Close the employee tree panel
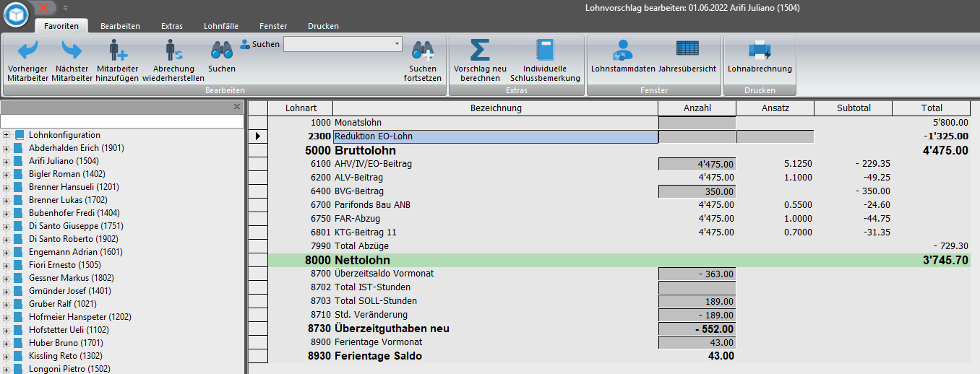The image size is (980, 374). coord(237,106)
